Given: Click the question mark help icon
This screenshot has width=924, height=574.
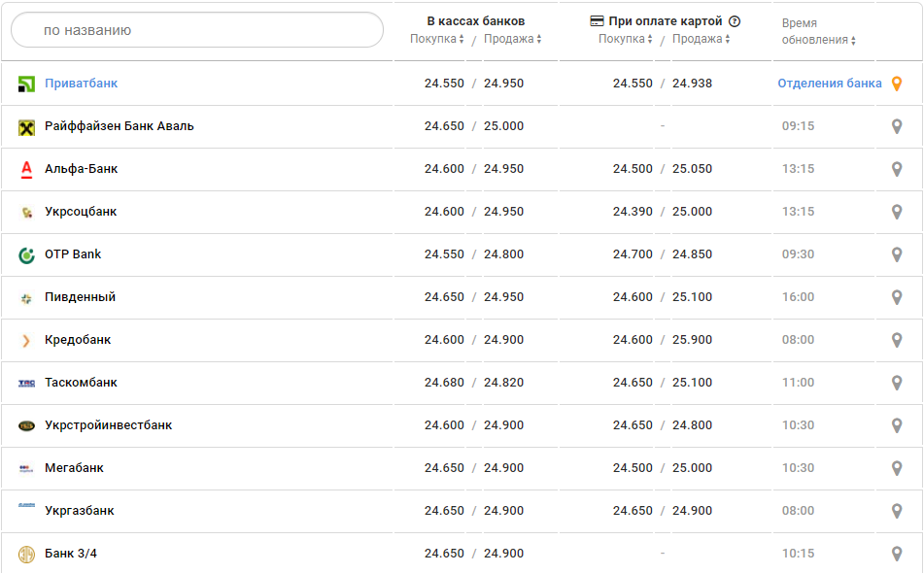Looking at the screenshot, I should click(735, 21).
